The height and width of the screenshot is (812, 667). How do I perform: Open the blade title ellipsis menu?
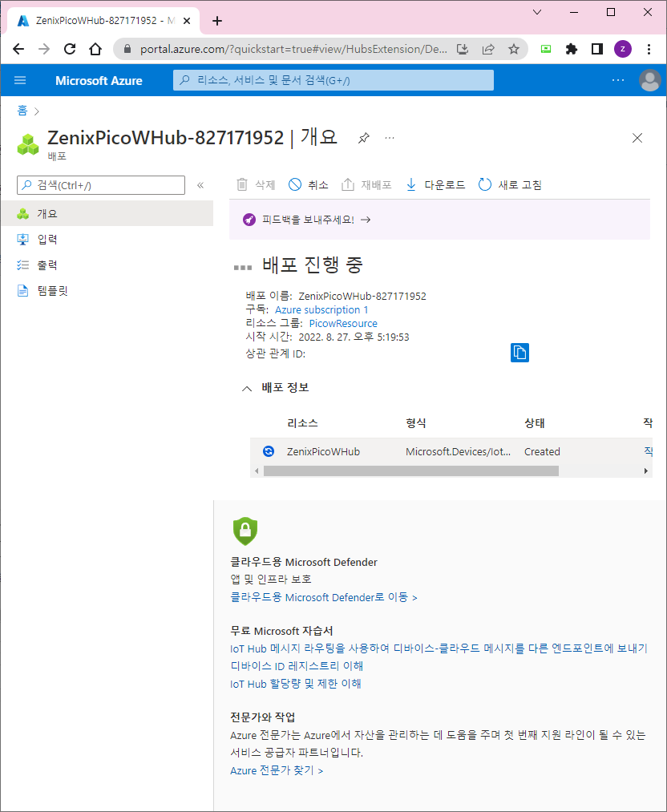390,138
